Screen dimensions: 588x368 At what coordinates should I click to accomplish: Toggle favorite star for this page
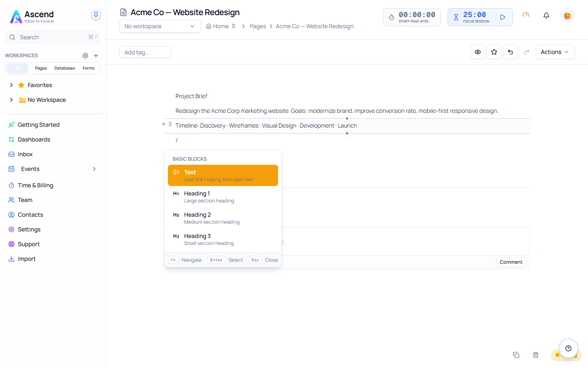[494, 52]
